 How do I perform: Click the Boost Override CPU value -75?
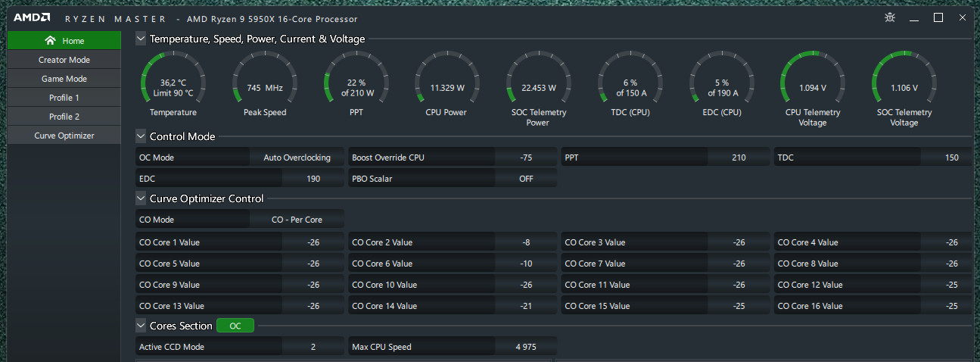(526, 158)
